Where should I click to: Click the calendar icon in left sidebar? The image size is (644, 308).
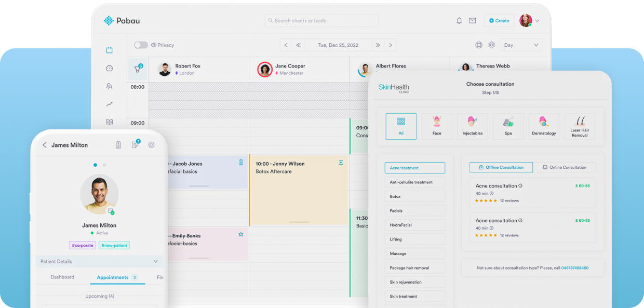coord(109,50)
